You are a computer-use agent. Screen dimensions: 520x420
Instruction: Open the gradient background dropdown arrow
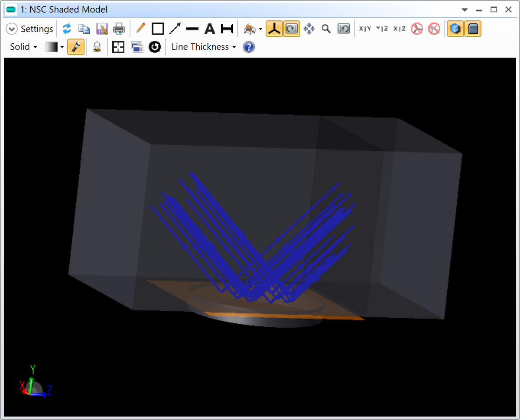[x=62, y=47]
